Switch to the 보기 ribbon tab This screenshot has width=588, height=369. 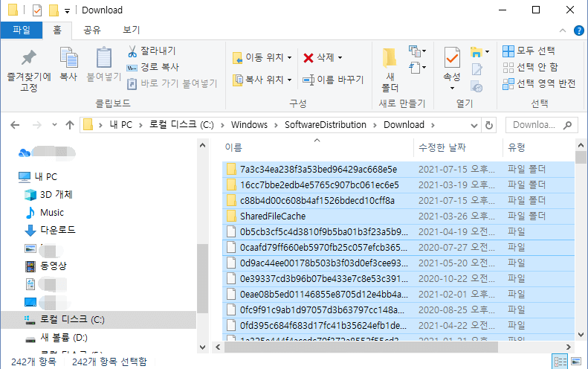click(x=132, y=30)
